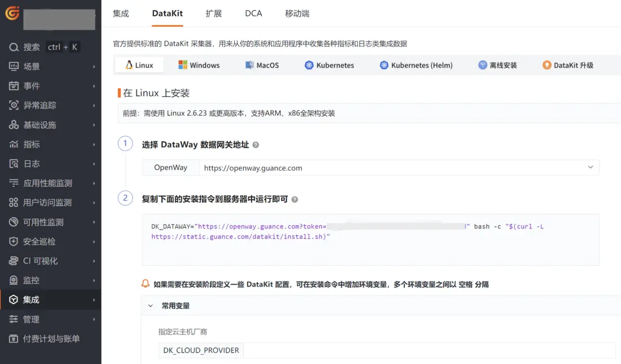Viewport: 621px width, 364px height.
Task: Click the DK_CLOUD_PROVIDER variable label
Action: pyautogui.click(x=201, y=350)
